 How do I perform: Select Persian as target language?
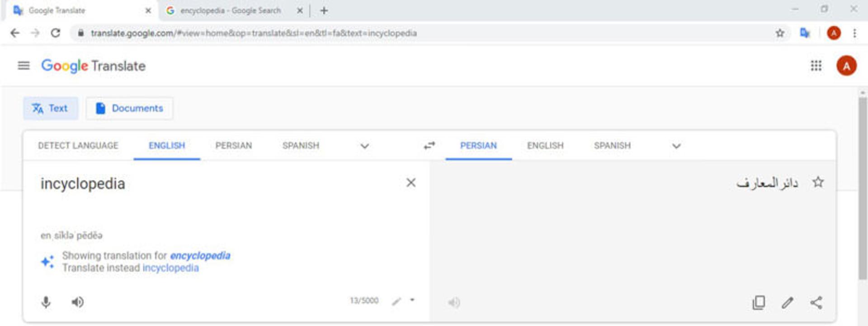click(x=478, y=145)
